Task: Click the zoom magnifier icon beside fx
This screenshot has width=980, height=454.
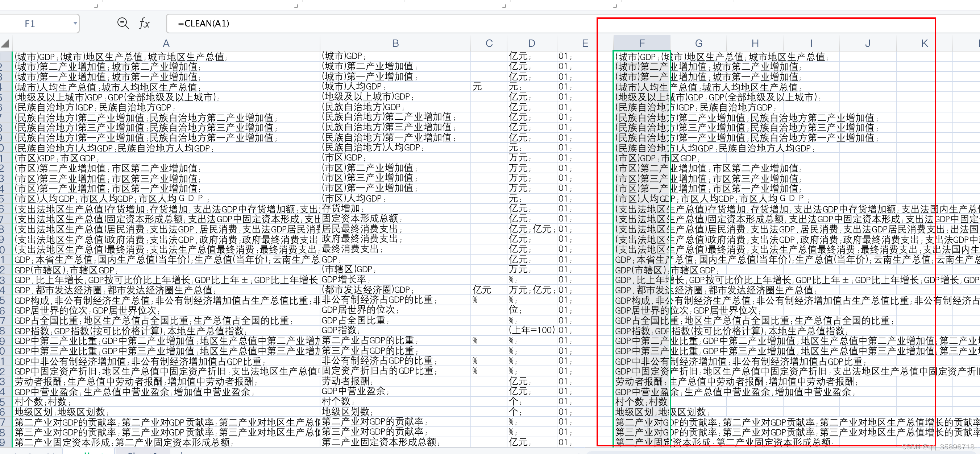Action: [122, 24]
